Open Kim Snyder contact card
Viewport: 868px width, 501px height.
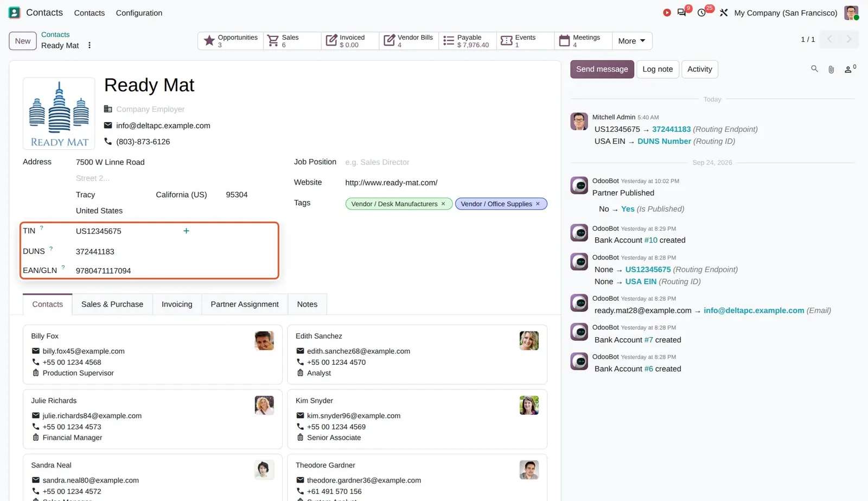tap(417, 419)
